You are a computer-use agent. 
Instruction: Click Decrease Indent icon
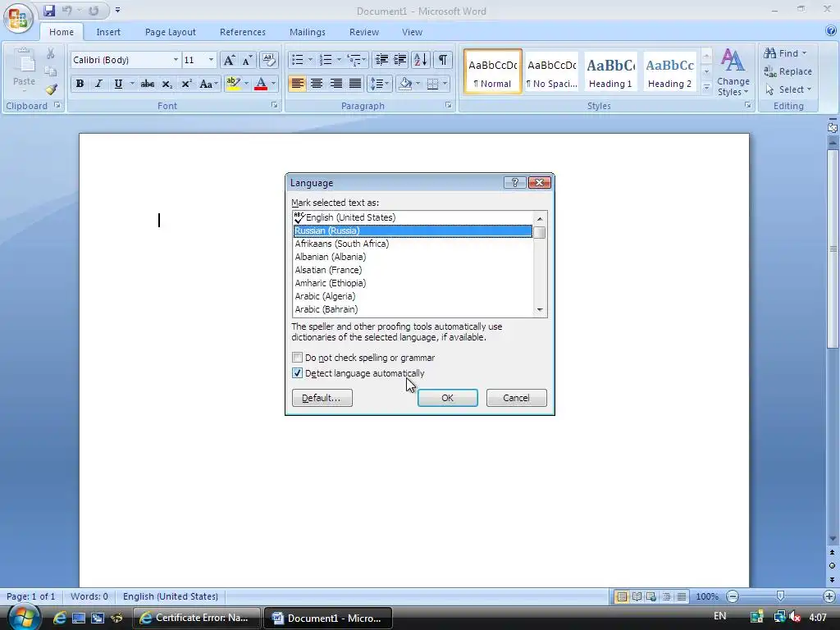[x=381, y=59]
